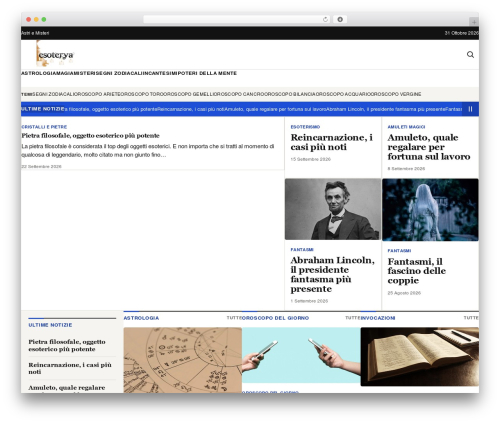The image size is (500, 423).
Task: Click ticker headline Abraham Lincoln, il presidente fantasma
Action: point(386,109)
